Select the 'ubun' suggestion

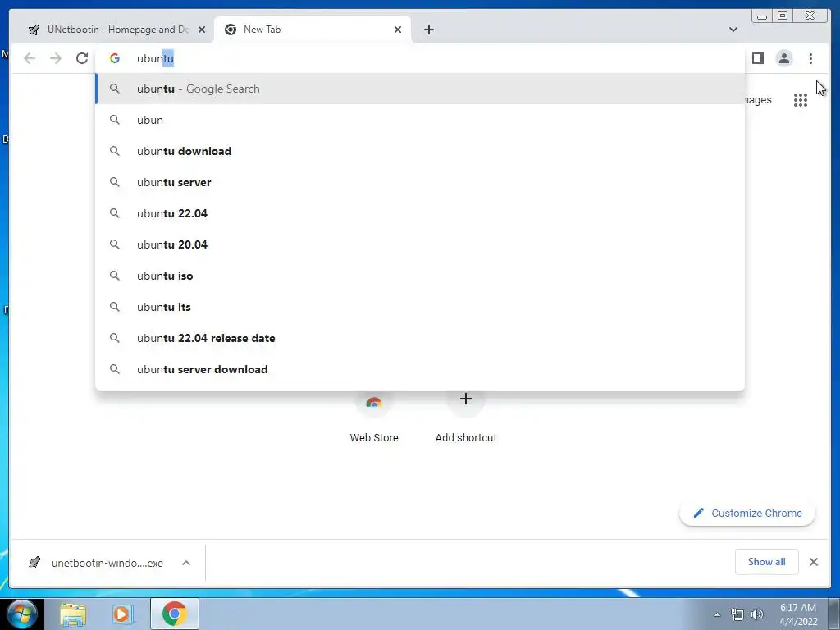point(420,120)
